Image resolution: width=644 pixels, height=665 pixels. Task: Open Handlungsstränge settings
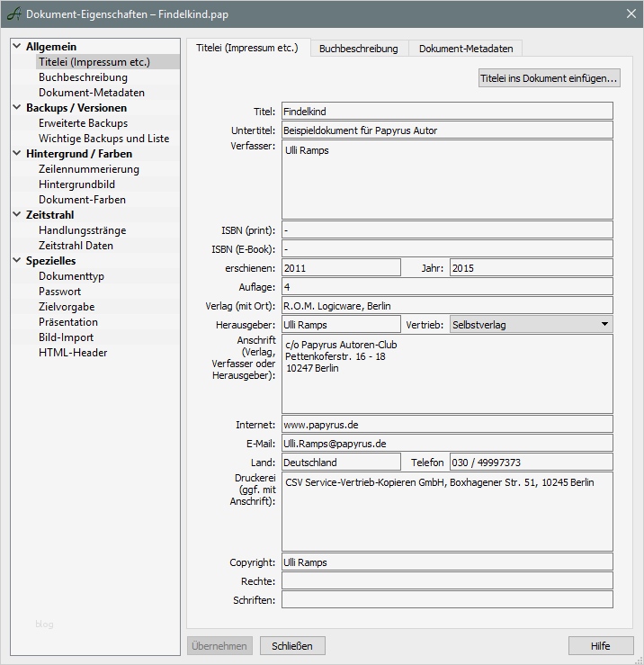[83, 229]
